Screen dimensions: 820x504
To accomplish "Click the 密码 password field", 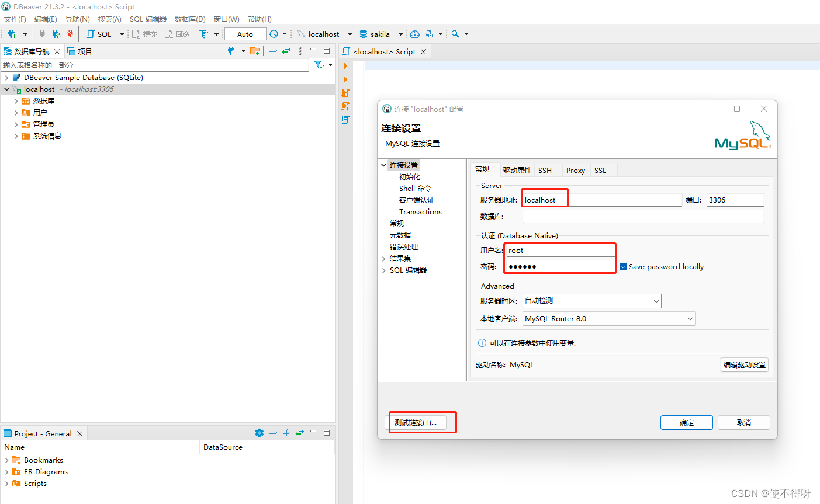I will pyautogui.click(x=560, y=266).
